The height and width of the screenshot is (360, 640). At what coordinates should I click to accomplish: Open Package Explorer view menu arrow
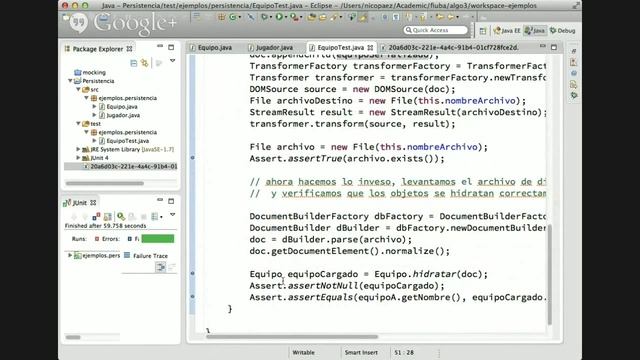173,61
